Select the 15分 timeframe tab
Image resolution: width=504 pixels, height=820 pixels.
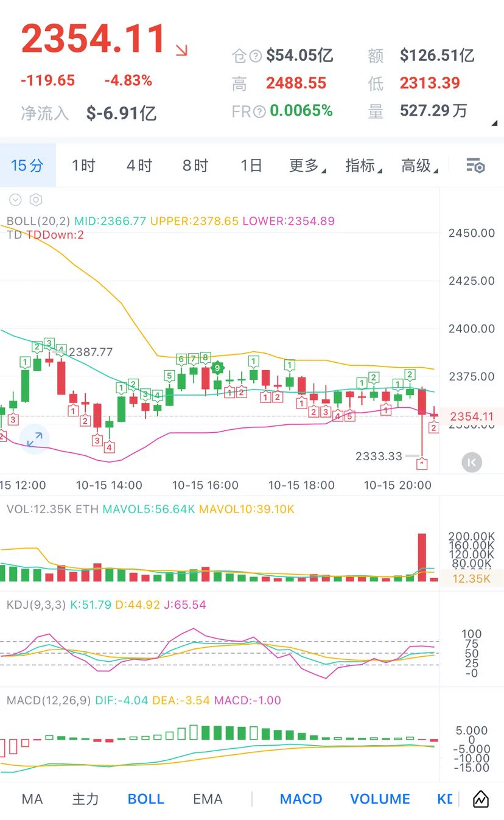pos(27,166)
